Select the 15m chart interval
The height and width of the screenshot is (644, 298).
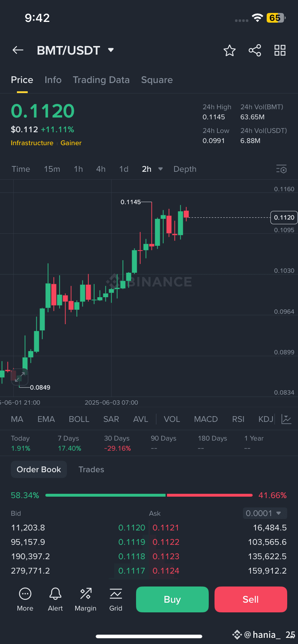pos(52,169)
